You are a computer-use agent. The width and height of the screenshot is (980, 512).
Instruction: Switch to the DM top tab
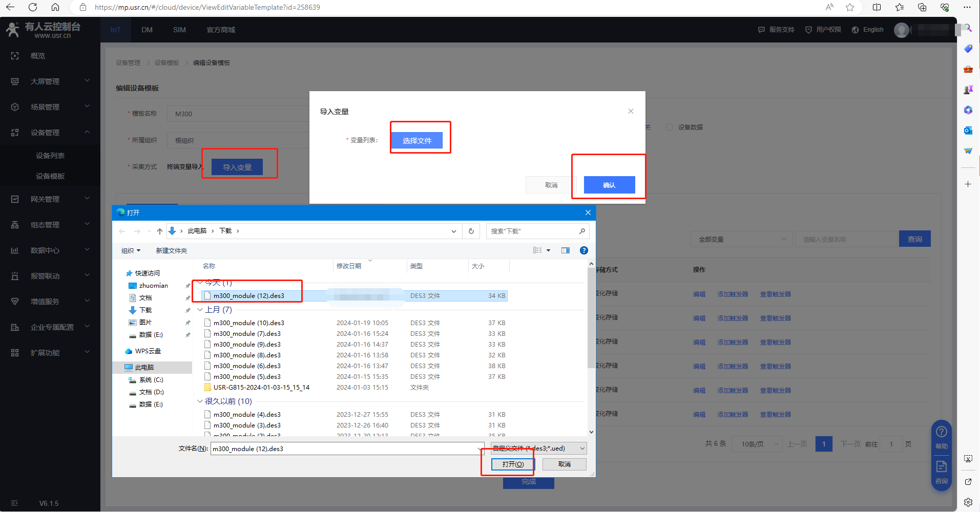point(147,30)
